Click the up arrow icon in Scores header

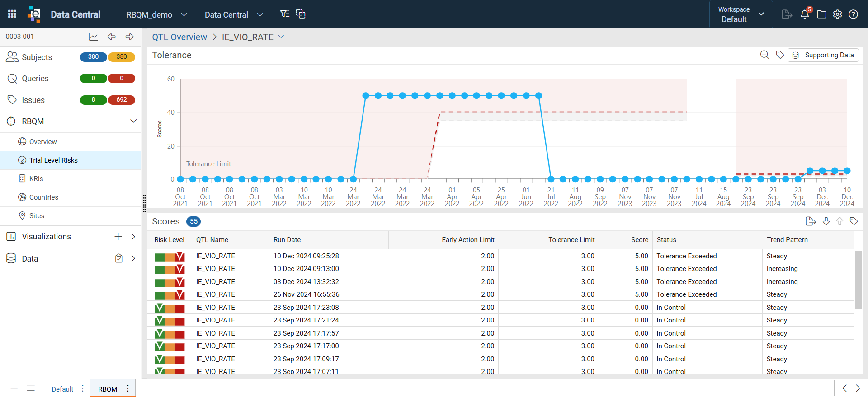coord(840,221)
